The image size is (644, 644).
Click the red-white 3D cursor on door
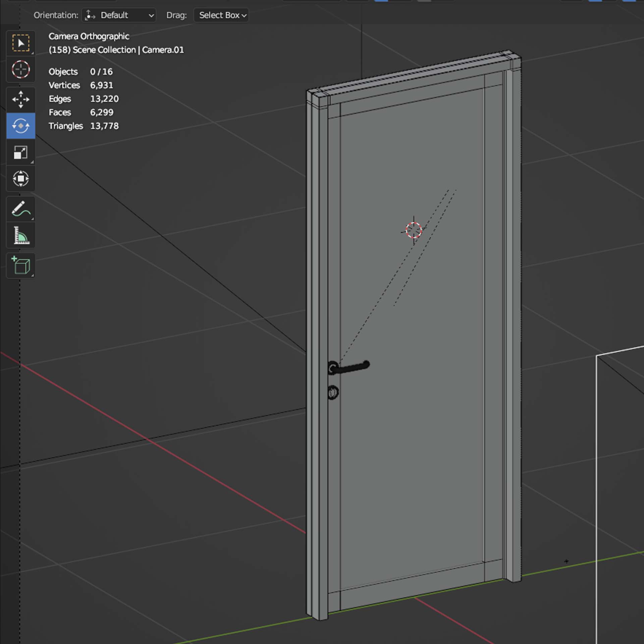(414, 230)
